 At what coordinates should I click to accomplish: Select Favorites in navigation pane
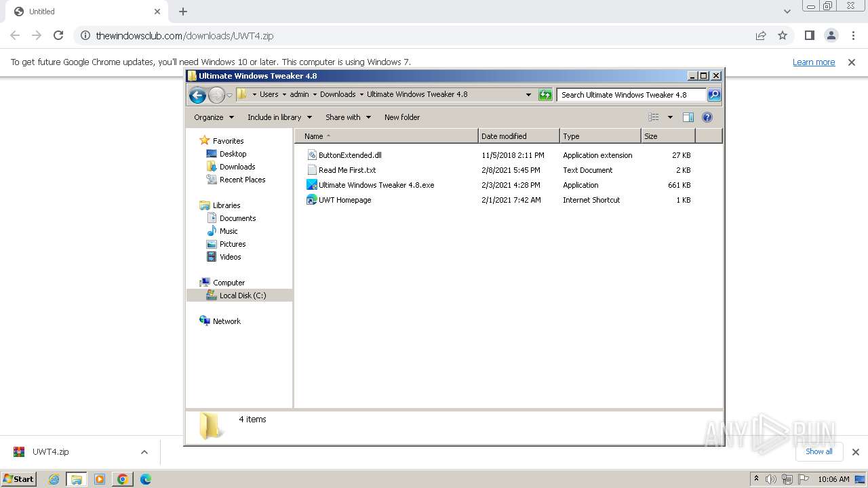pyautogui.click(x=228, y=141)
